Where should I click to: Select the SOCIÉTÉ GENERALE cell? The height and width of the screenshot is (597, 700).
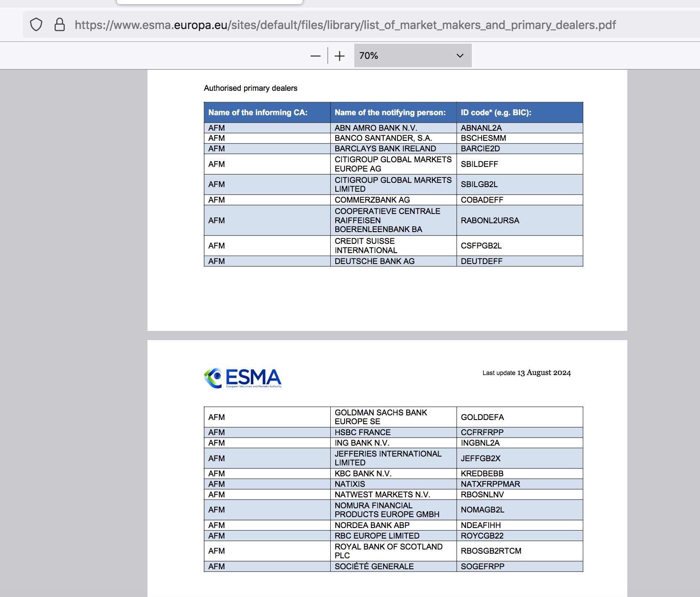point(393,566)
